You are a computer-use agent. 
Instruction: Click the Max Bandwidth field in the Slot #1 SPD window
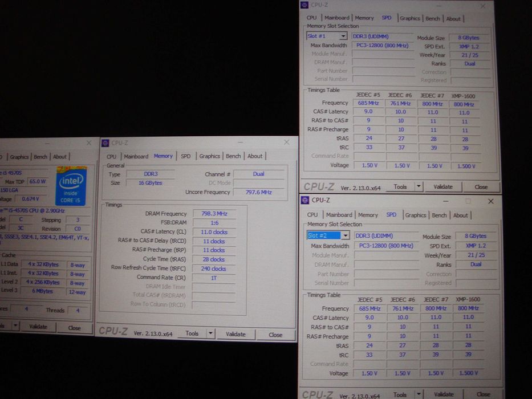(x=383, y=45)
